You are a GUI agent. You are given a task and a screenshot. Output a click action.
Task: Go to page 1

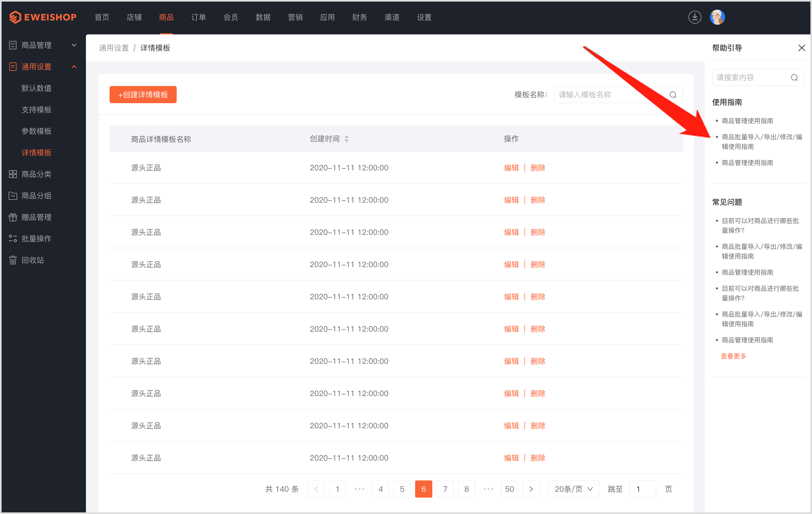(338, 489)
